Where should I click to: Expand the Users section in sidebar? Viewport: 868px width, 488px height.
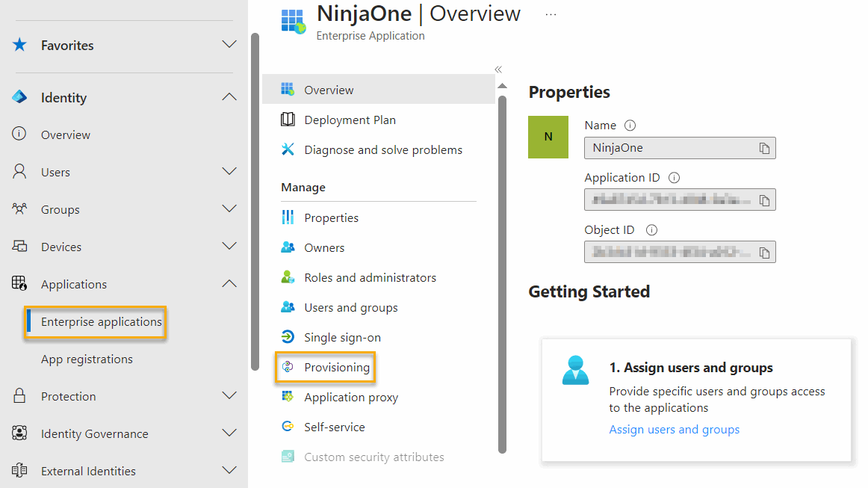[229, 172]
